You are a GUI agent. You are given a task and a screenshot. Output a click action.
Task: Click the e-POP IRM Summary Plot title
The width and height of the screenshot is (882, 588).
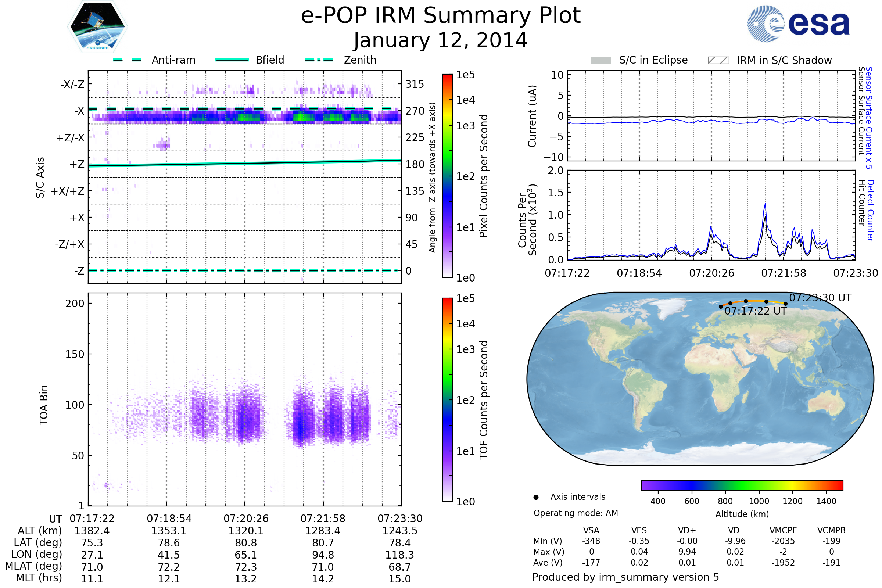[x=441, y=16]
